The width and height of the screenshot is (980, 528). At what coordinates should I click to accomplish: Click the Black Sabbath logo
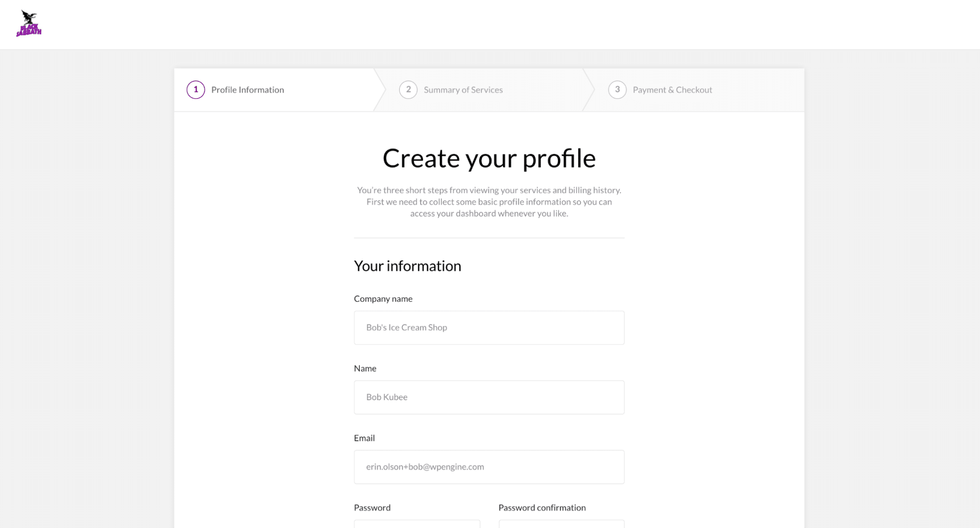29,24
